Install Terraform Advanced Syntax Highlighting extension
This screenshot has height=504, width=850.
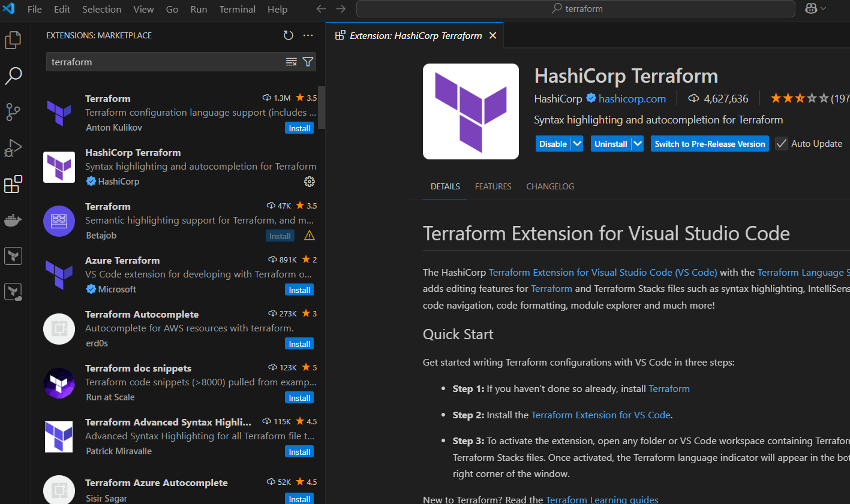point(299,452)
